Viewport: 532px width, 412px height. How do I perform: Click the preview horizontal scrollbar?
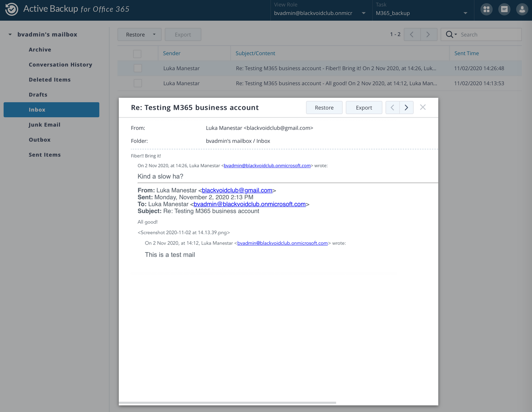pos(227,403)
